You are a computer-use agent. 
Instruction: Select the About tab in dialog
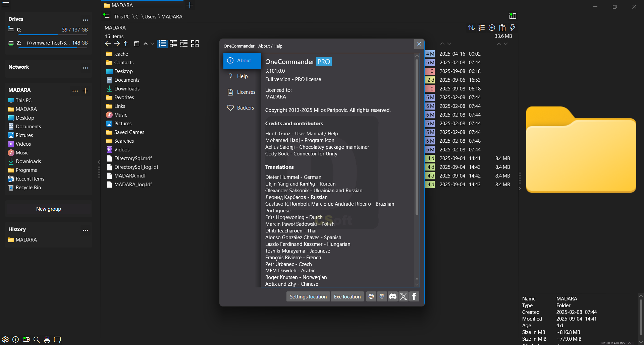click(242, 61)
